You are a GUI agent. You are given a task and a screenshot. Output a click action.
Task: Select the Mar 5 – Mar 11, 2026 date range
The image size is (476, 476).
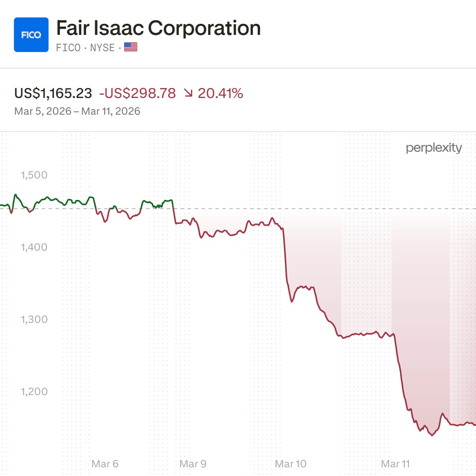[77, 111]
